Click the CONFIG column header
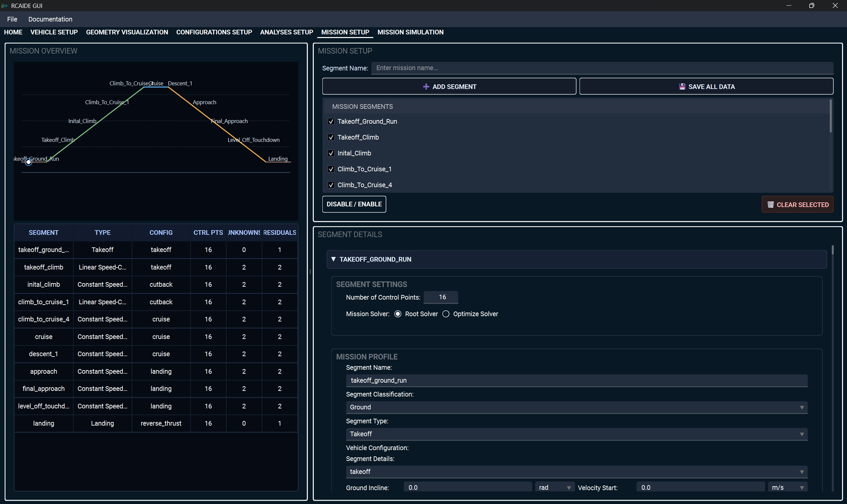Image resolution: width=847 pixels, height=504 pixels. (x=161, y=232)
